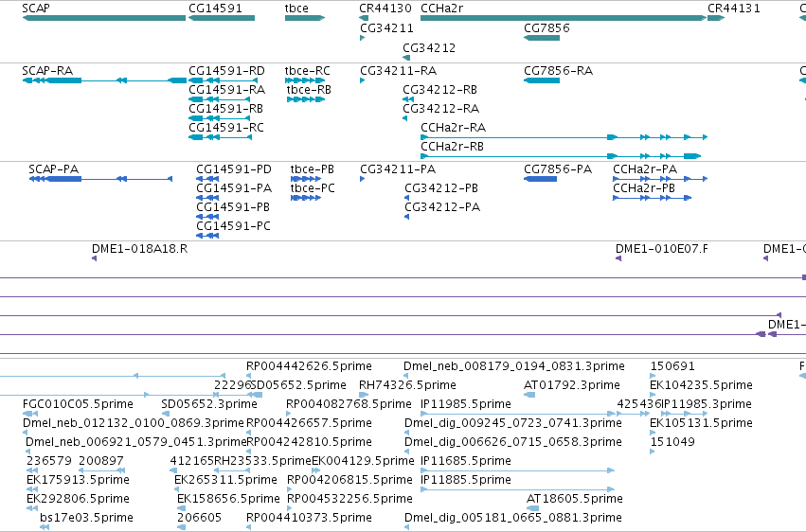This screenshot has width=806, height=532.
Task: Select the tbce-PB protein label
Action: [312, 169]
